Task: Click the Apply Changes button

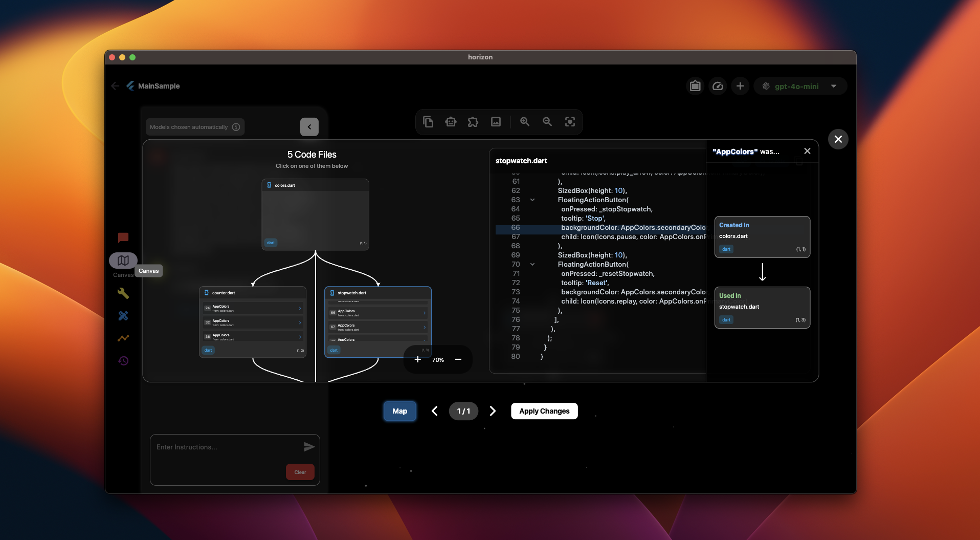Action: tap(544, 411)
